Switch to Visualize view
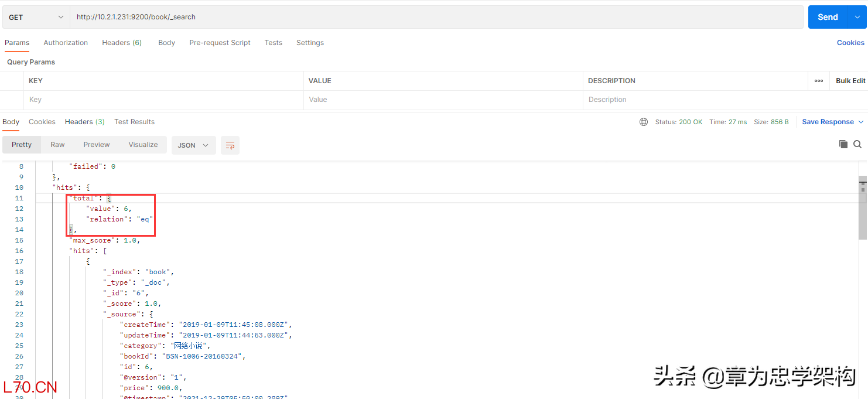Screen dimensions: 868x399 pyautogui.click(x=143, y=145)
